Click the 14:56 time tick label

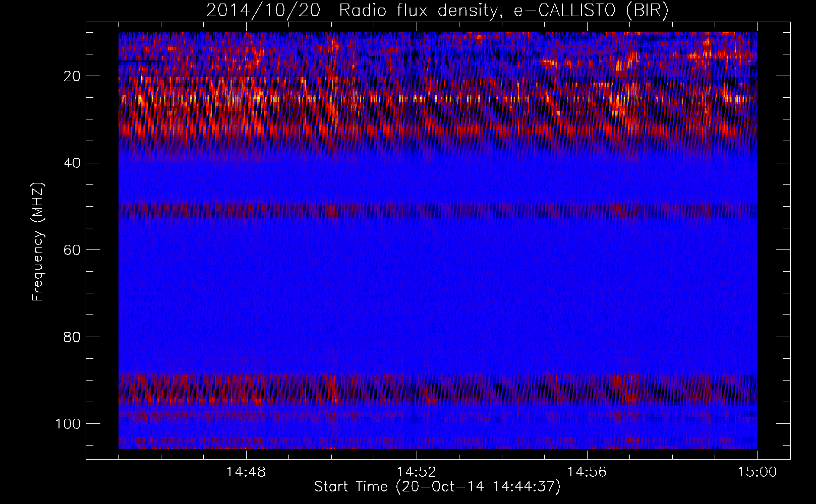tap(587, 472)
